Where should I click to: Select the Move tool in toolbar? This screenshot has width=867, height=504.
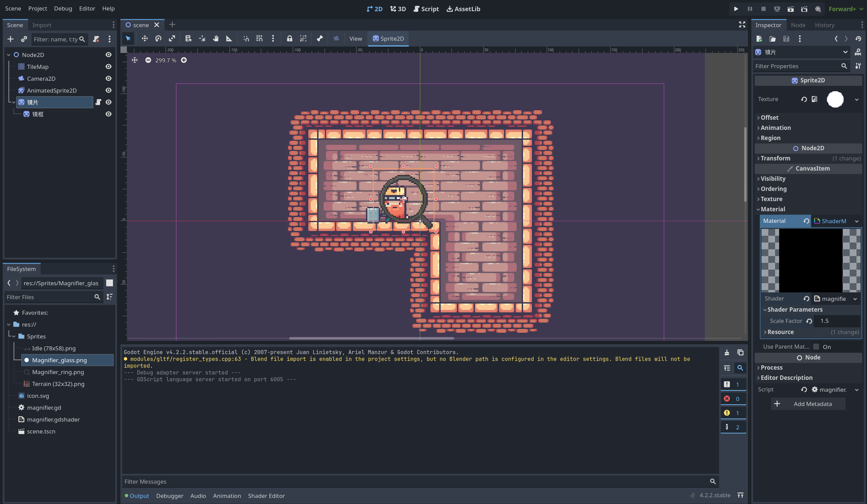144,38
